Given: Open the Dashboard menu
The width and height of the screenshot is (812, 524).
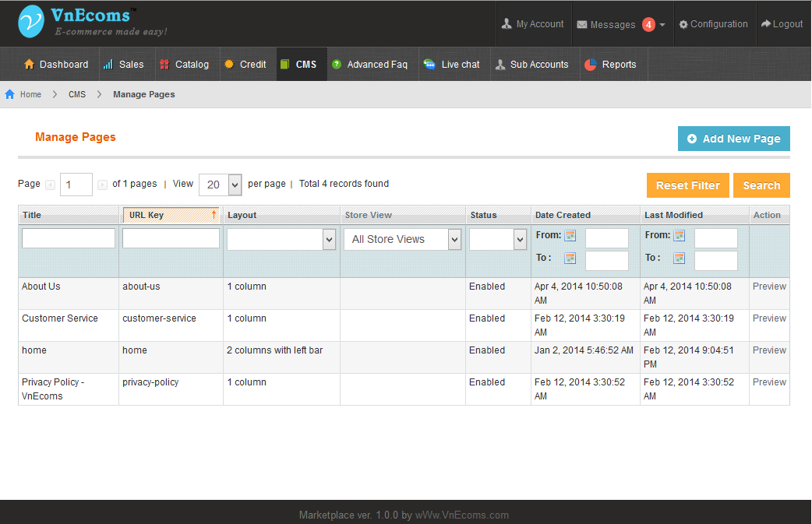Looking at the screenshot, I should 56,64.
